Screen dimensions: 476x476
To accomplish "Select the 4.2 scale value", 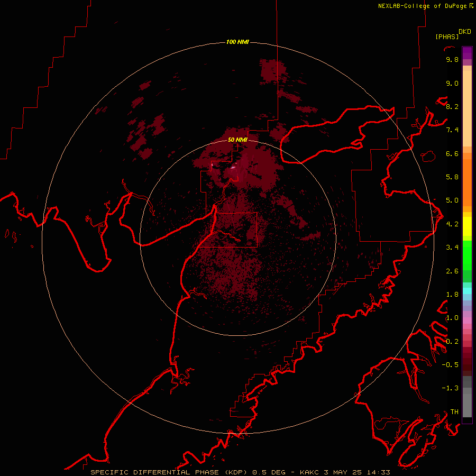I will point(452,224).
